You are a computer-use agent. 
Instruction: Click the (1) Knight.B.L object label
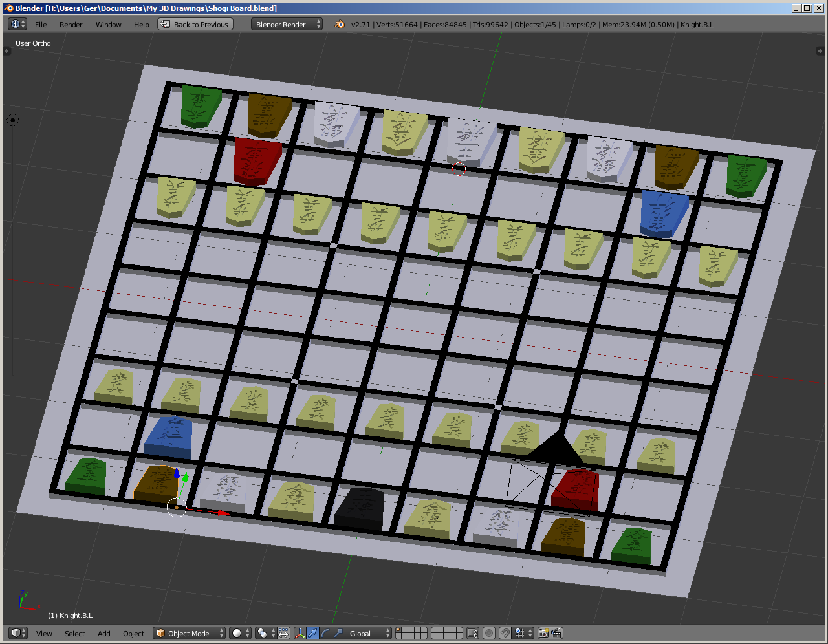[70, 616]
